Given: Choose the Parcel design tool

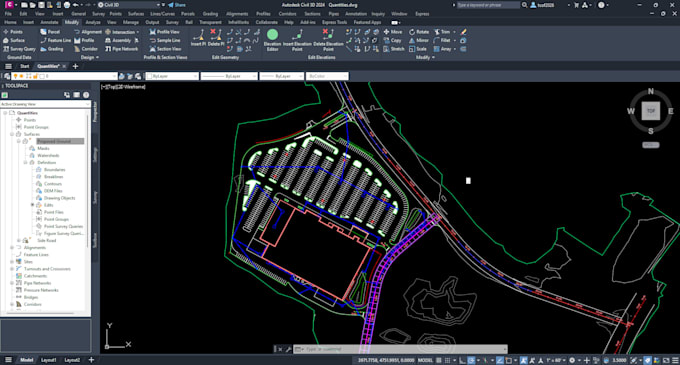Looking at the screenshot, I should [x=50, y=32].
